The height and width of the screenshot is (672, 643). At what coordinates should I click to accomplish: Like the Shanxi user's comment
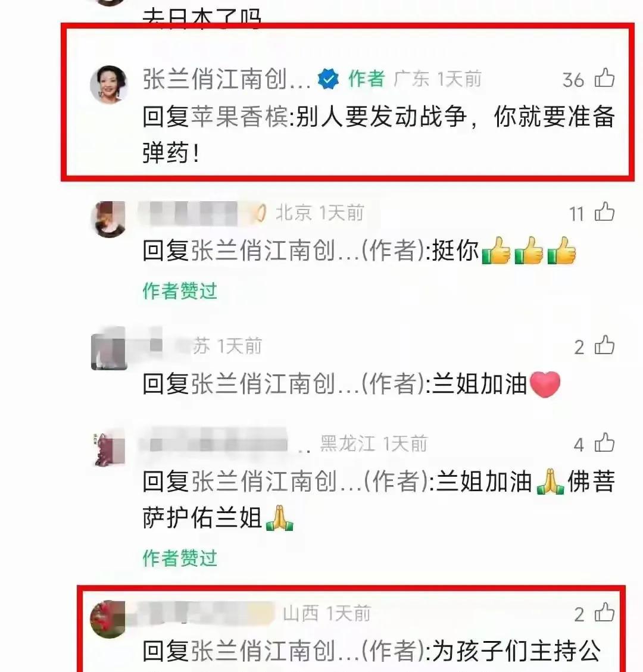tap(604, 612)
